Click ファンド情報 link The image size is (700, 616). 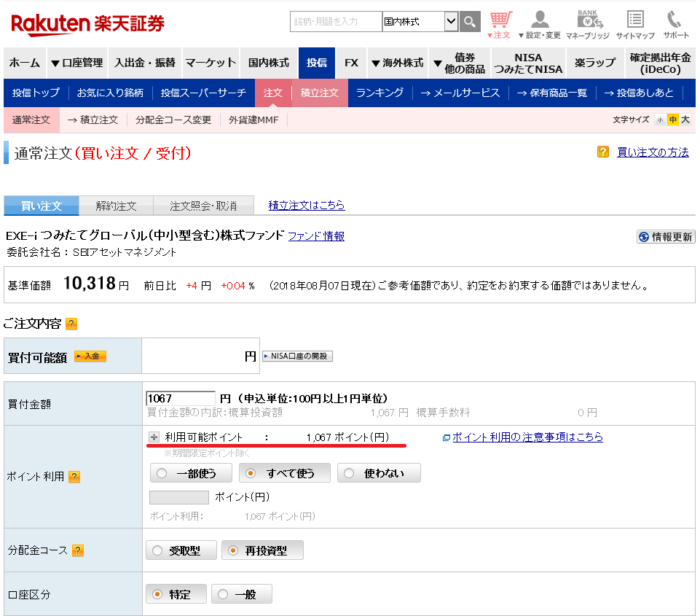(x=316, y=236)
